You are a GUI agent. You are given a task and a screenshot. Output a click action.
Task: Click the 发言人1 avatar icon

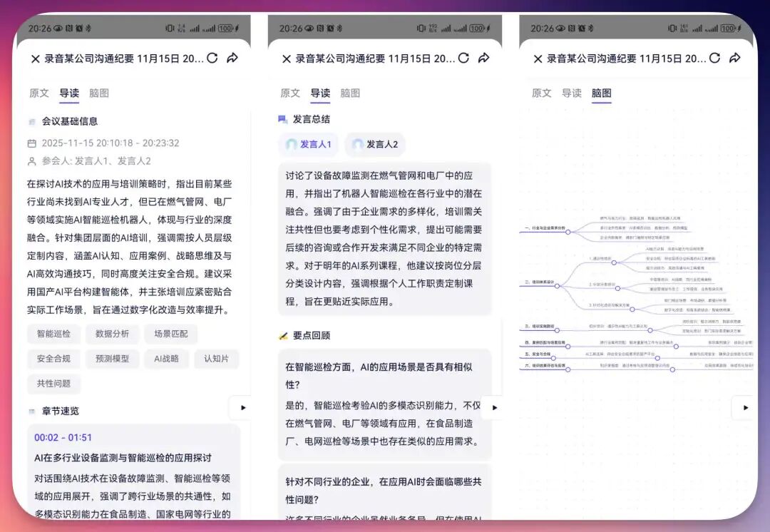[x=291, y=145]
